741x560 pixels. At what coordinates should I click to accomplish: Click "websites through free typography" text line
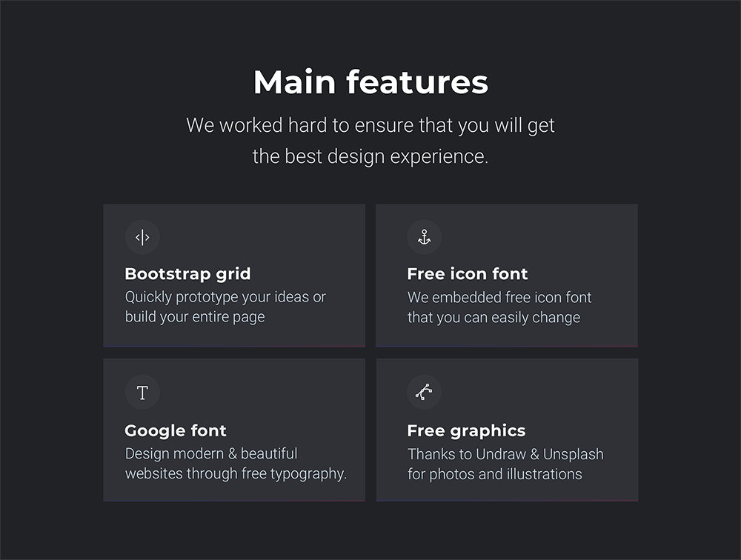[x=236, y=473]
